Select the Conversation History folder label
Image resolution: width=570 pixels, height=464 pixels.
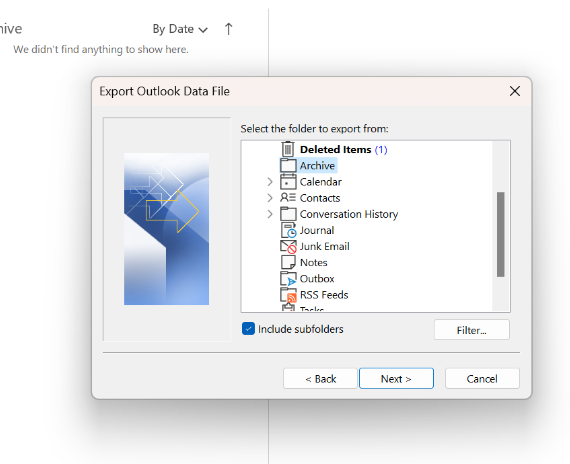(x=349, y=214)
